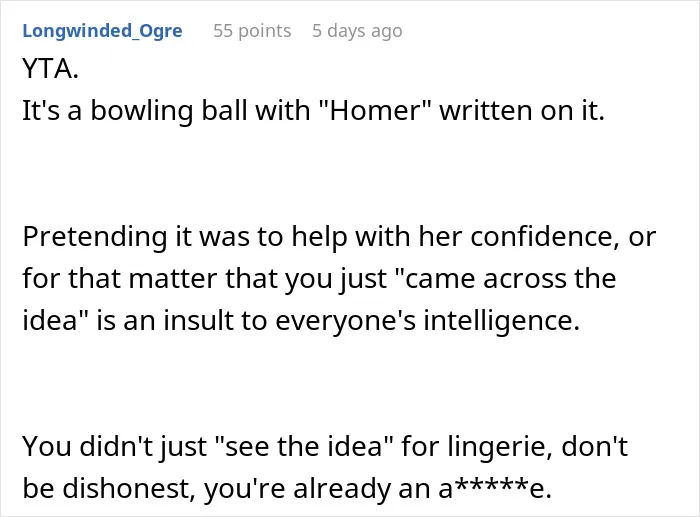Select the "YTA." verdict text
This screenshot has height=517, width=700.
click(50, 69)
